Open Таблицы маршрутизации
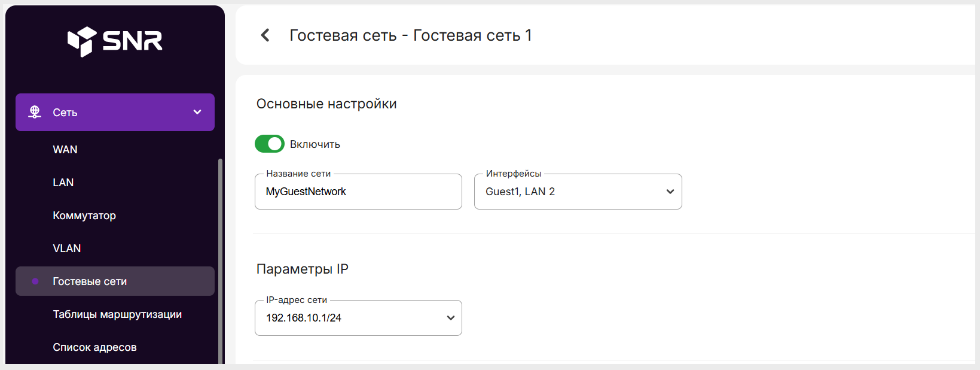Image resolution: width=980 pixels, height=370 pixels. (117, 314)
